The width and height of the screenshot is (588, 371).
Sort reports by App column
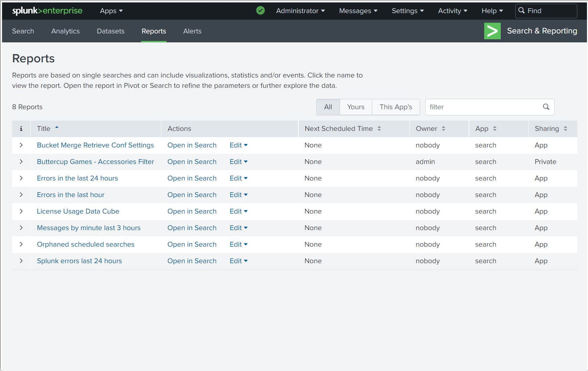click(x=495, y=128)
